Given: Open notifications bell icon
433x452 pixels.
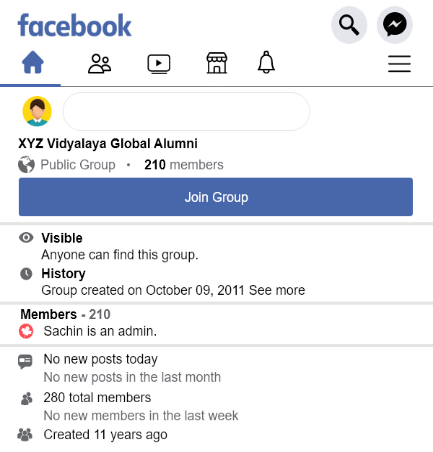Looking at the screenshot, I should [x=266, y=62].
